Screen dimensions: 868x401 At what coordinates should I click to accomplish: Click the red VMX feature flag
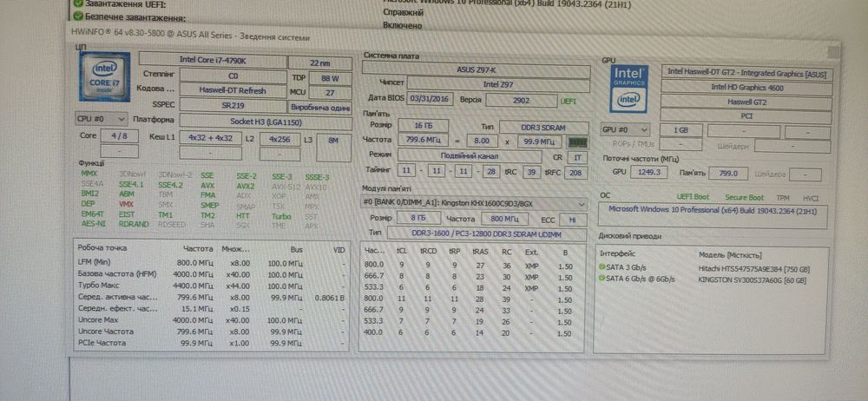(126, 204)
